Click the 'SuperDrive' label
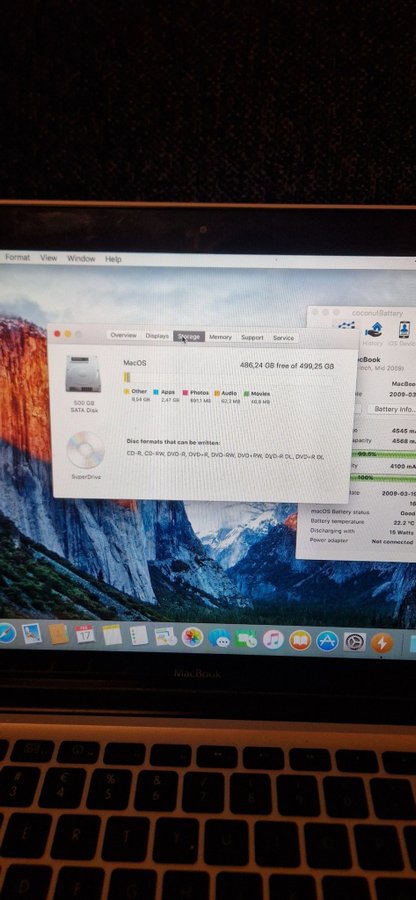 point(86,476)
